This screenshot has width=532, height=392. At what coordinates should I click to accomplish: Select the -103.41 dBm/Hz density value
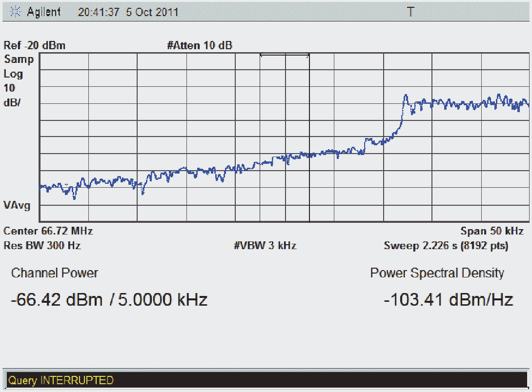(x=448, y=299)
